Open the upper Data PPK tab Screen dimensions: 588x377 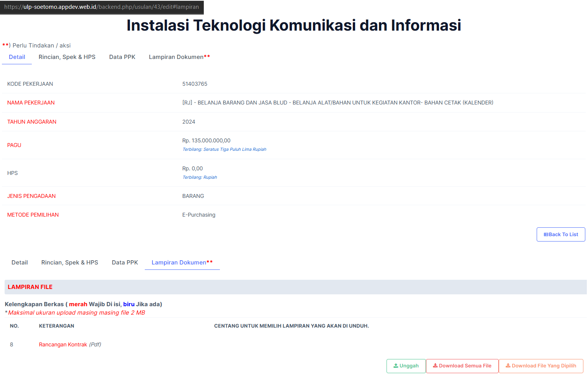(122, 57)
